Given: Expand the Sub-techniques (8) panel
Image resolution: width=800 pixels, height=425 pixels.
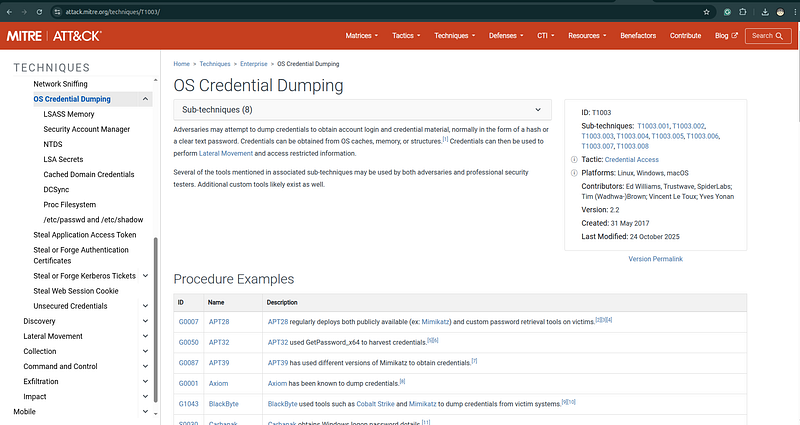Looking at the screenshot, I should (362, 110).
